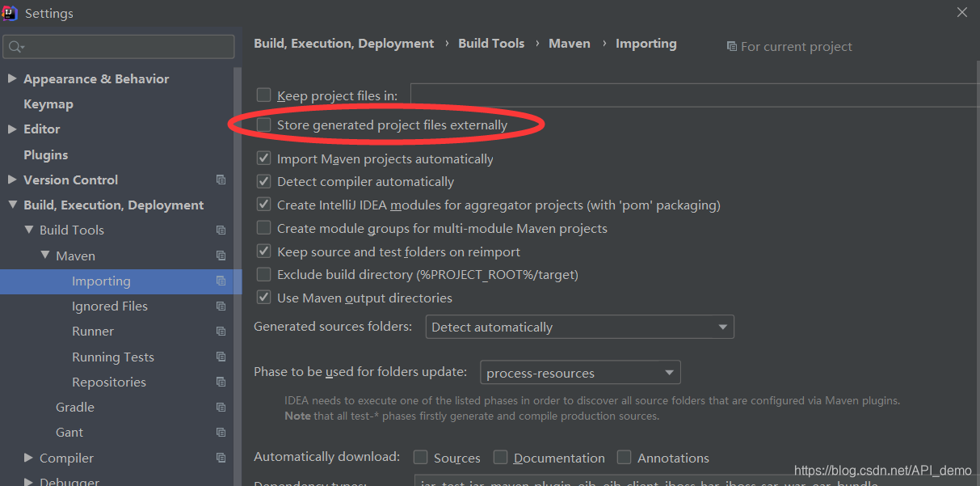
Task: Expand the Editor section arrow
Action: click(11, 129)
